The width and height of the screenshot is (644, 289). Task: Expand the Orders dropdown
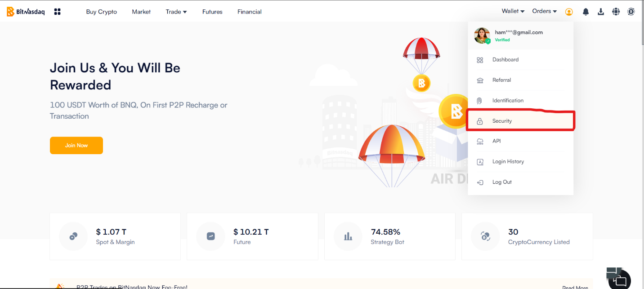(545, 11)
